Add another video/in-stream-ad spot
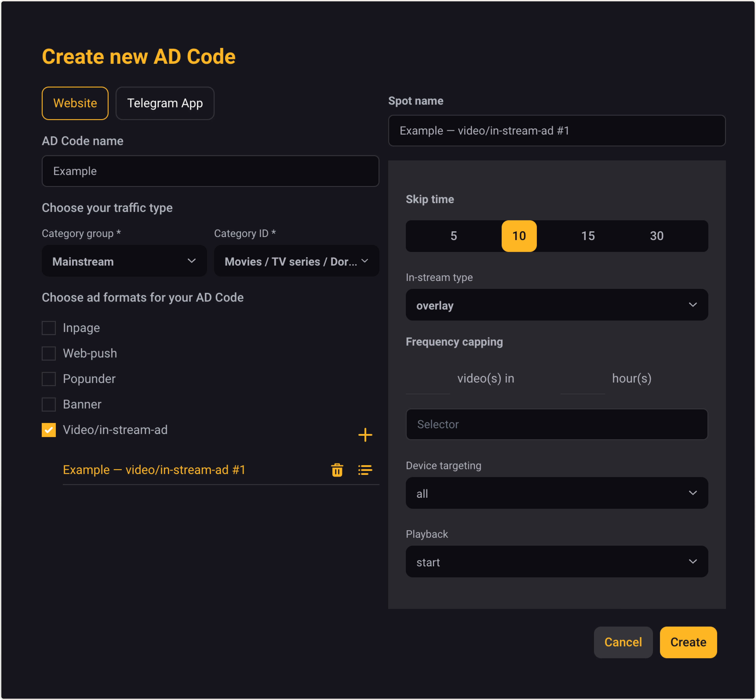 tap(365, 435)
